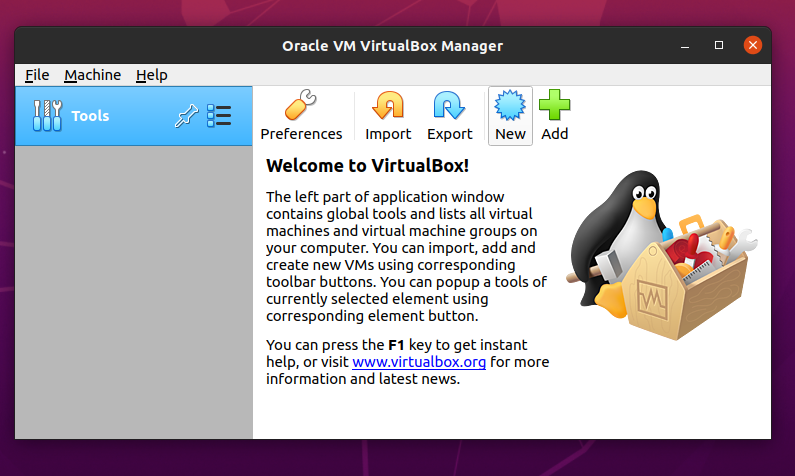Select the Tools entry in left pane
The width and height of the screenshot is (795, 476).
pyautogui.click(x=134, y=116)
